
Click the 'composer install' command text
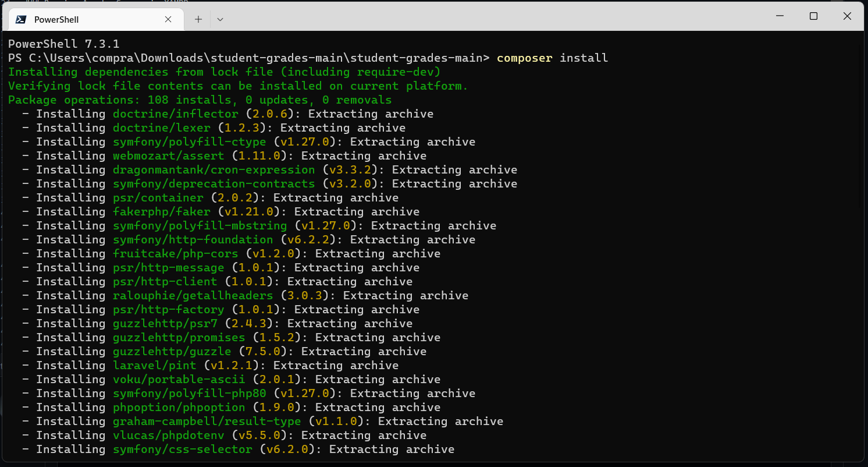(553, 58)
